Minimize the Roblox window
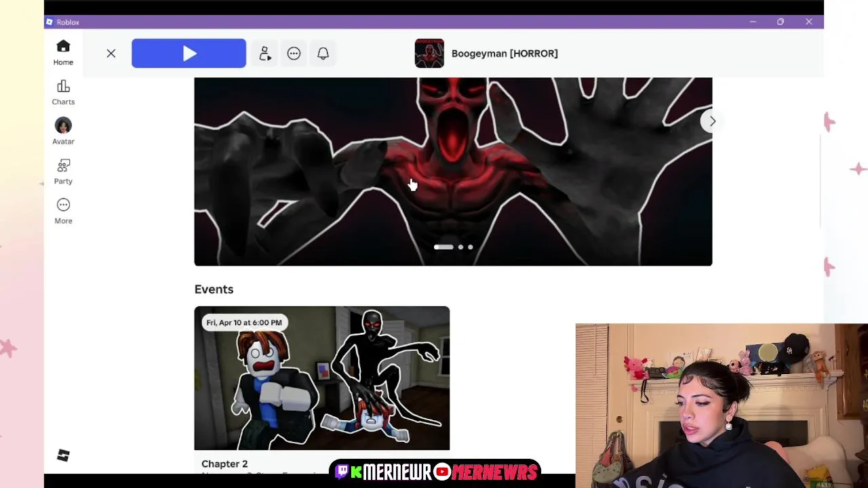The width and height of the screenshot is (868, 488). click(753, 22)
